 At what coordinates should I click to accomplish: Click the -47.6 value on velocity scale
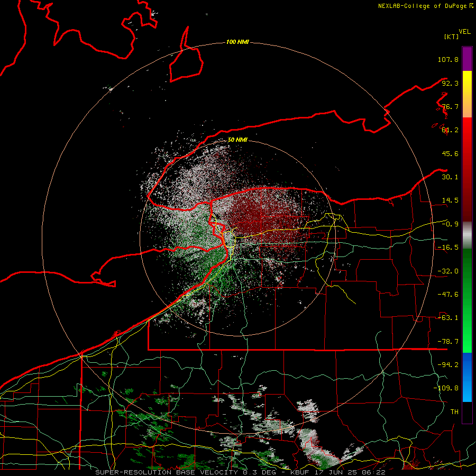pyautogui.click(x=448, y=295)
